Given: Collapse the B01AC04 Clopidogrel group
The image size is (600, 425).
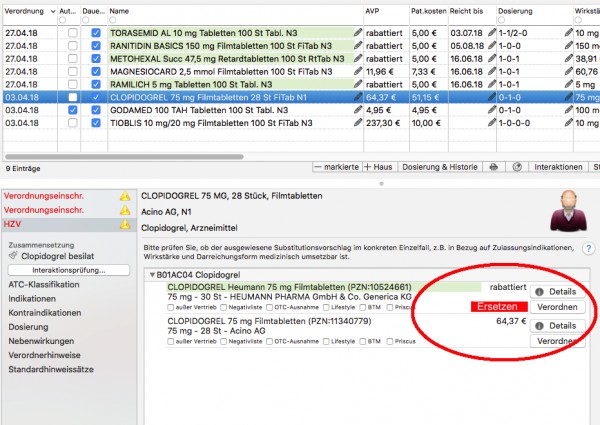Looking at the screenshot, I should [x=152, y=275].
